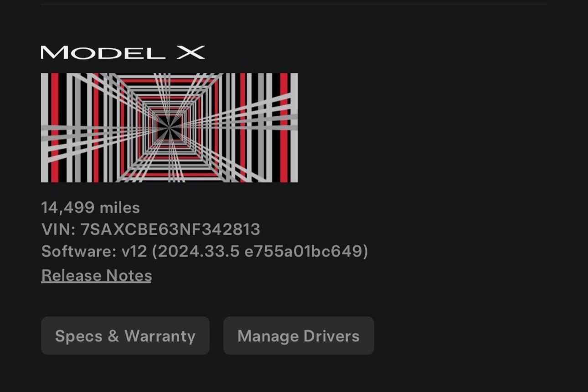The height and width of the screenshot is (392, 588).
Task: Click the Software v12 version line
Action: click(x=205, y=251)
